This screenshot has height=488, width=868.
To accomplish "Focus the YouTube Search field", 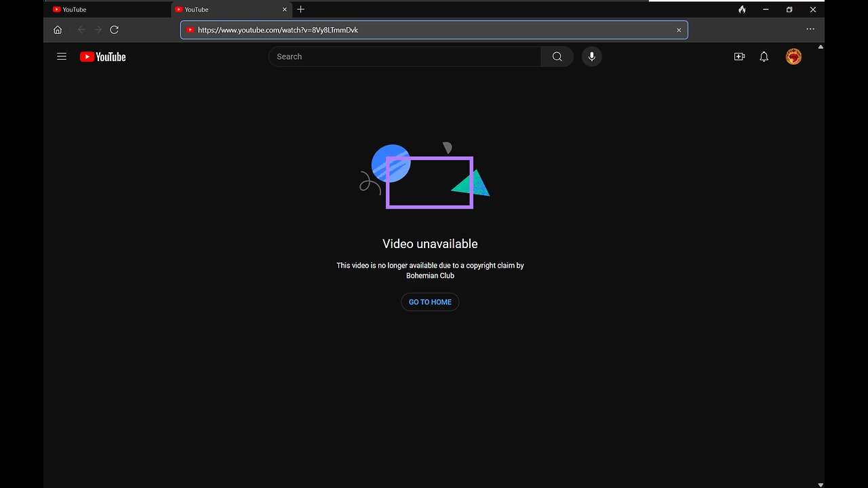I will pyautogui.click(x=405, y=57).
